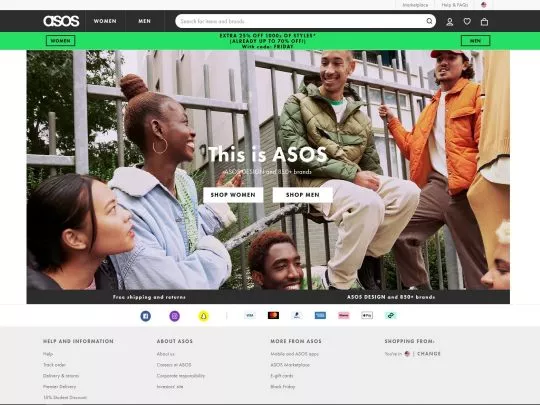Open the Marketplace link at top

(x=415, y=5)
